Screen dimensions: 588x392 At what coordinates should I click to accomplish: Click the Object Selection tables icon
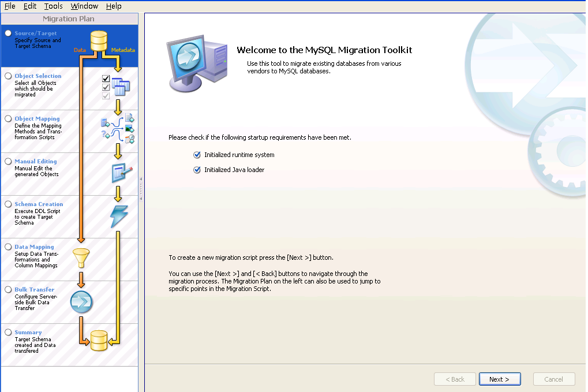pos(121,87)
